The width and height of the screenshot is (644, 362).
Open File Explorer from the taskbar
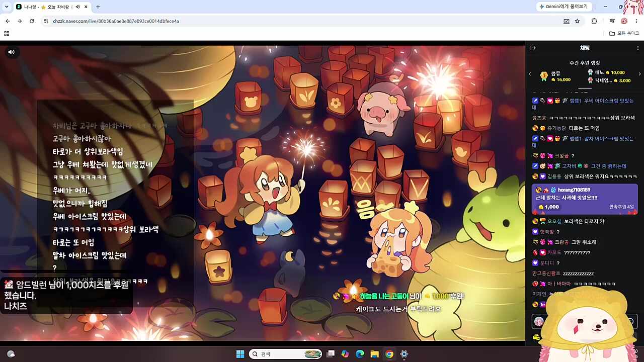point(374,354)
